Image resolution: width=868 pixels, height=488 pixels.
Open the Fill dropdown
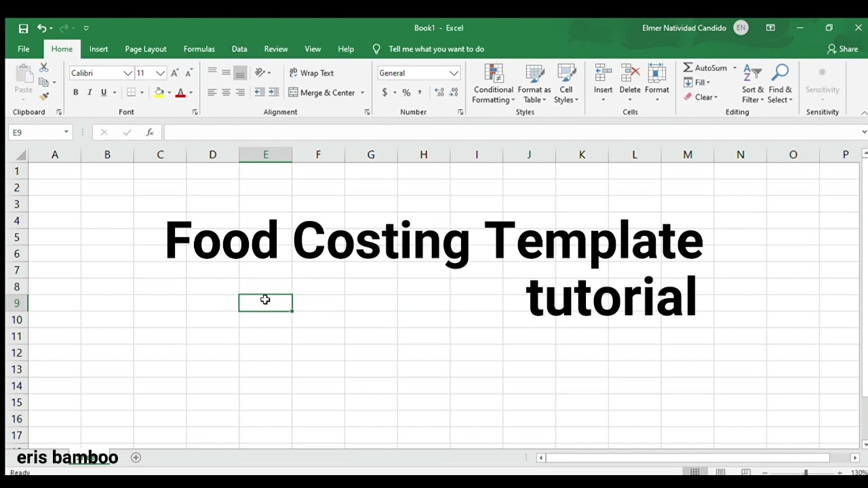(697, 83)
